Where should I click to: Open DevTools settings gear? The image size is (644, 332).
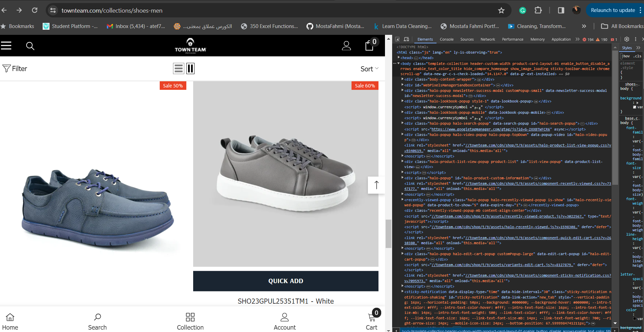pos(627,39)
